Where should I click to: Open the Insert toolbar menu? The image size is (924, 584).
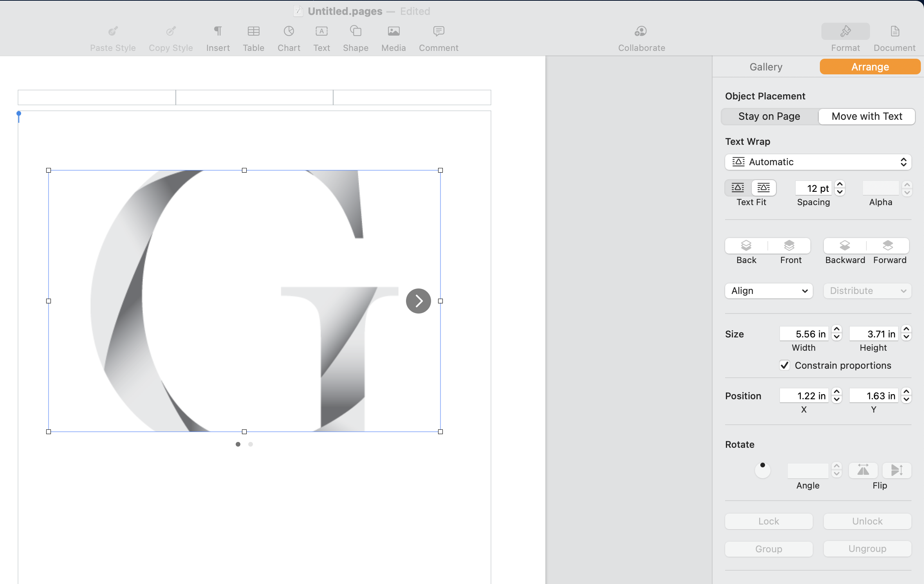click(218, 32)
